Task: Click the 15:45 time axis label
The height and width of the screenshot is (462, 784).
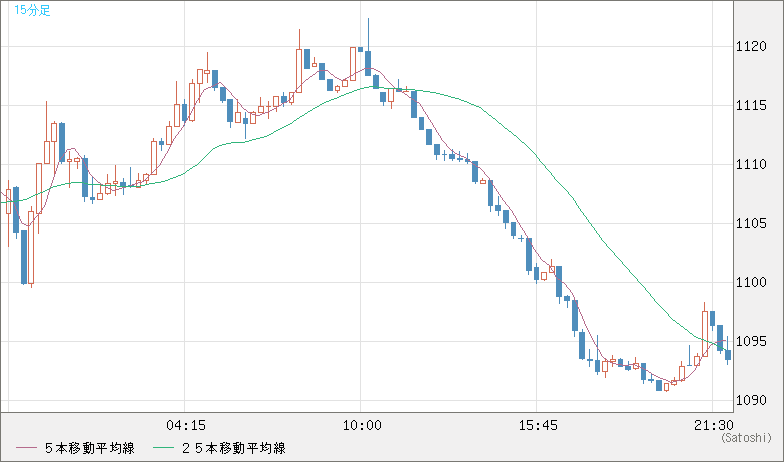Action: (538, 426)
